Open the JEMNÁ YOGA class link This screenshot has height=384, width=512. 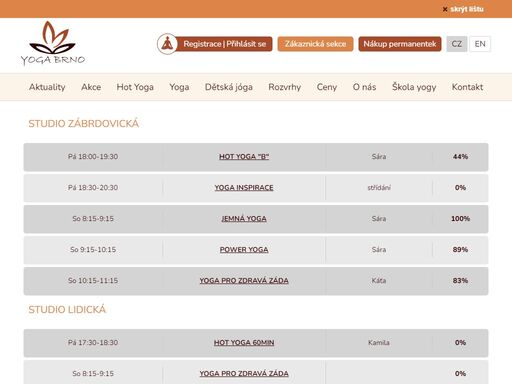[244, 219]
